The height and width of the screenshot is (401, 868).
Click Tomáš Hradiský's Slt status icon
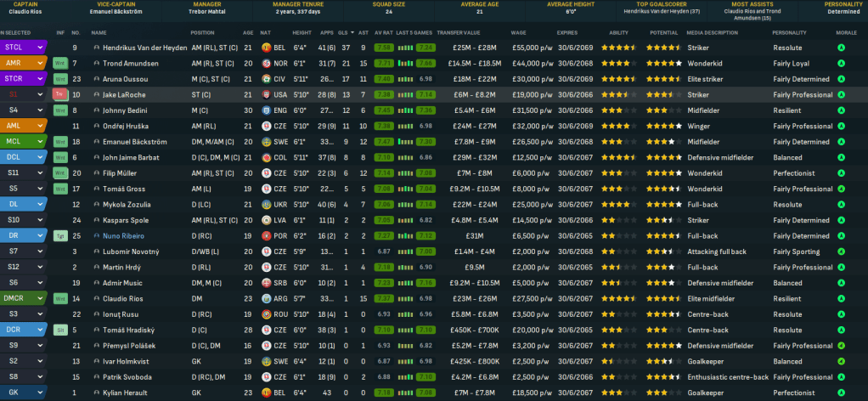60,330
